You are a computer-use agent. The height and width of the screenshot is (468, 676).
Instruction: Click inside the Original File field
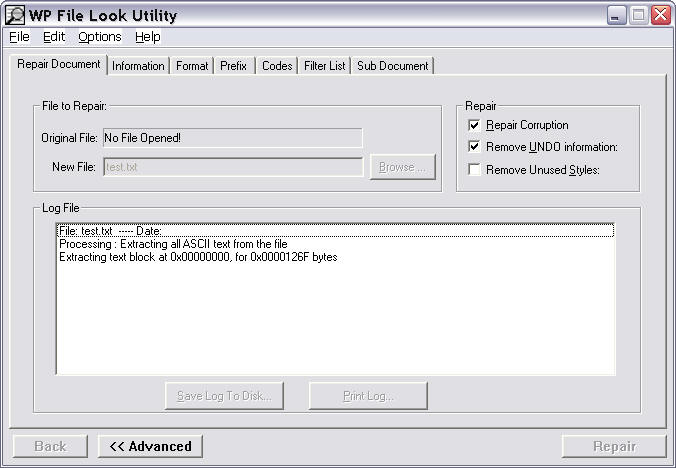point(232,138)
